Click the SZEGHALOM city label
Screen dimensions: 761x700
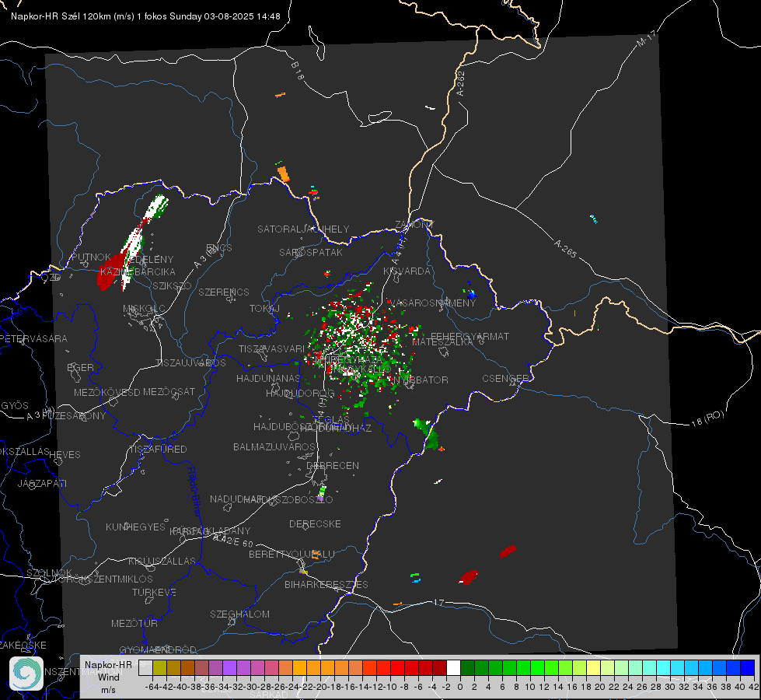pos(239,614)
